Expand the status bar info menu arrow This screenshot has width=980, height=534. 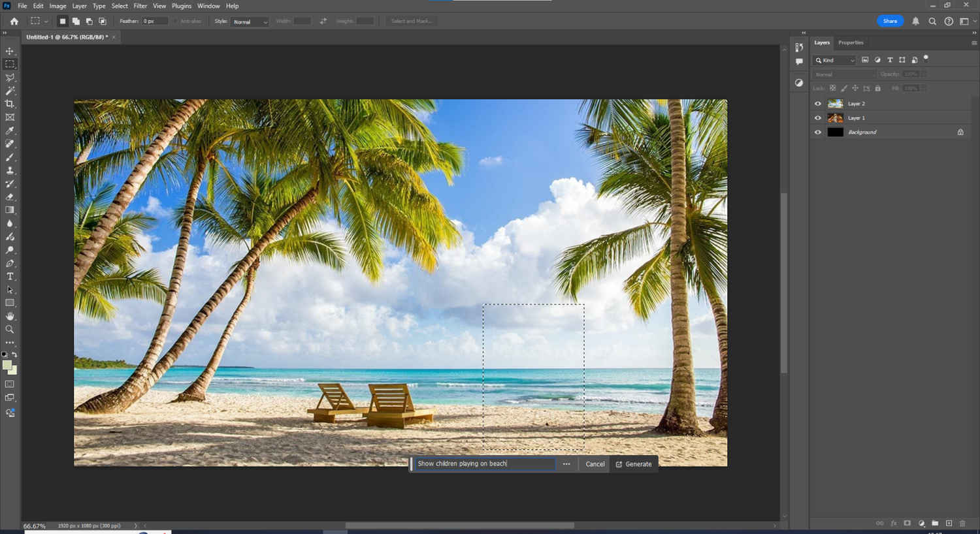[136, 525]
